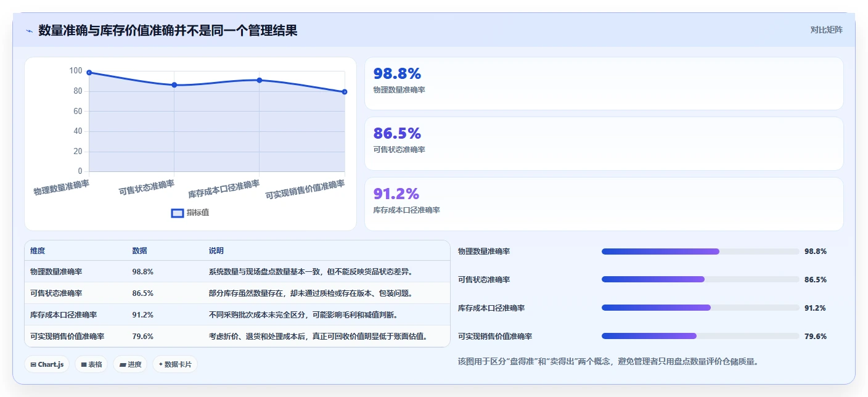Click the 98.8% KPI card value
868x397 pixels.
click(397, 73)
